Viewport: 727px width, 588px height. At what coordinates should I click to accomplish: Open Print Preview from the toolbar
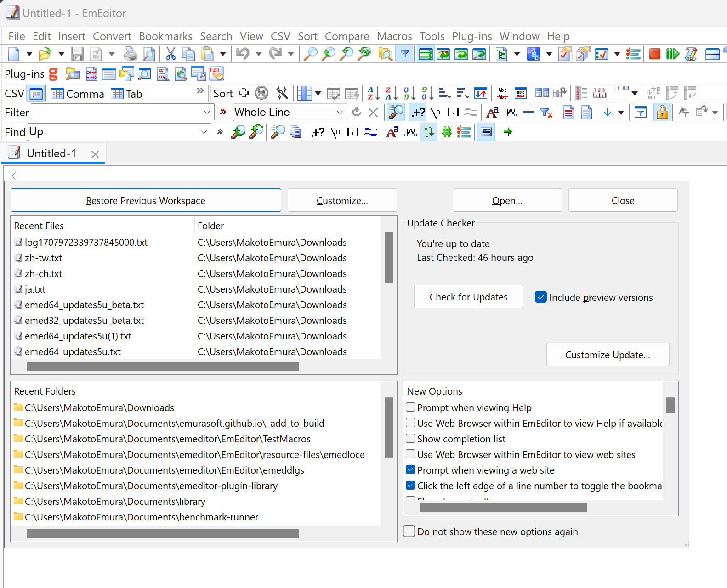[x=149, y=54]
